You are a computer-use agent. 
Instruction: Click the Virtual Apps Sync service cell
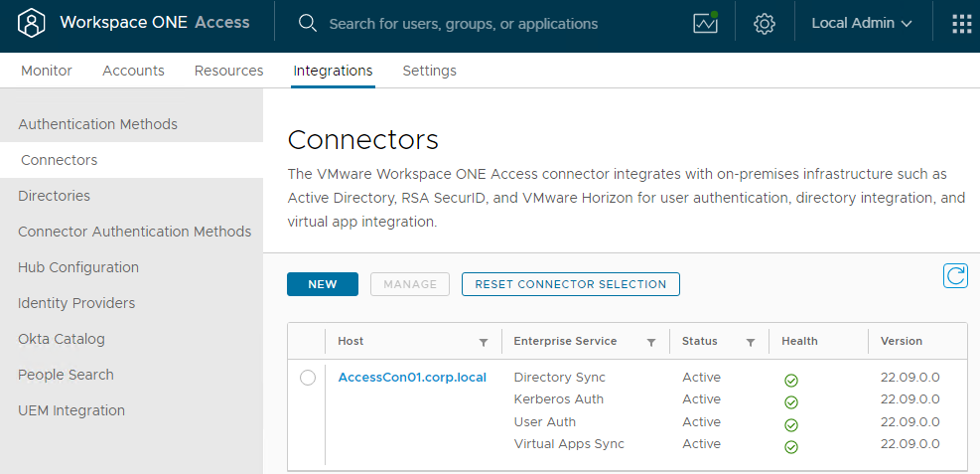(569, 444)
